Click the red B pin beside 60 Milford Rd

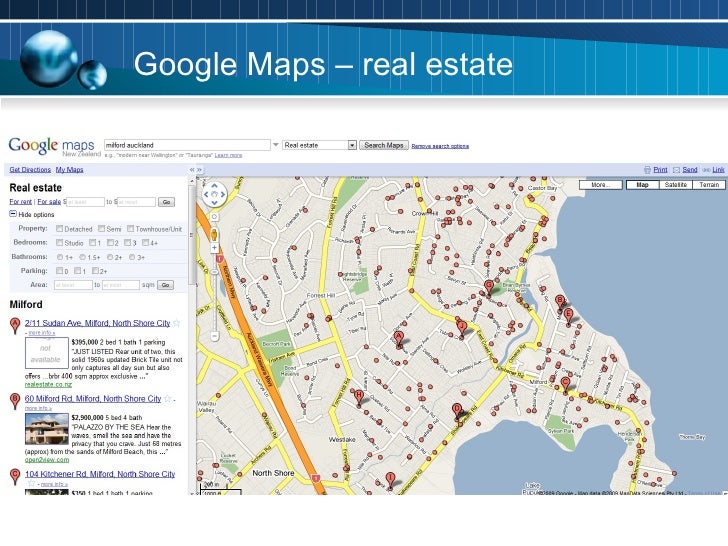15,401
